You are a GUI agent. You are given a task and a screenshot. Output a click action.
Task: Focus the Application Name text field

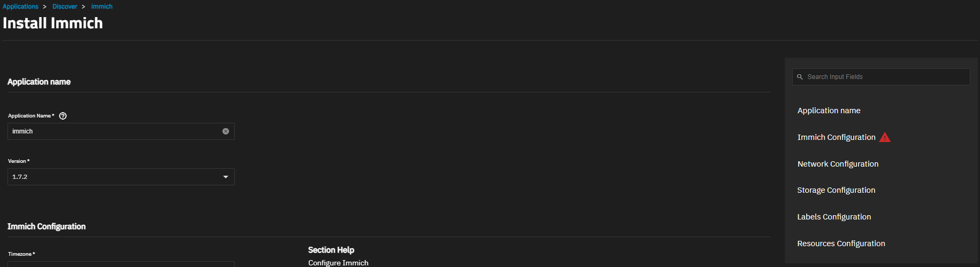[112, 131]
